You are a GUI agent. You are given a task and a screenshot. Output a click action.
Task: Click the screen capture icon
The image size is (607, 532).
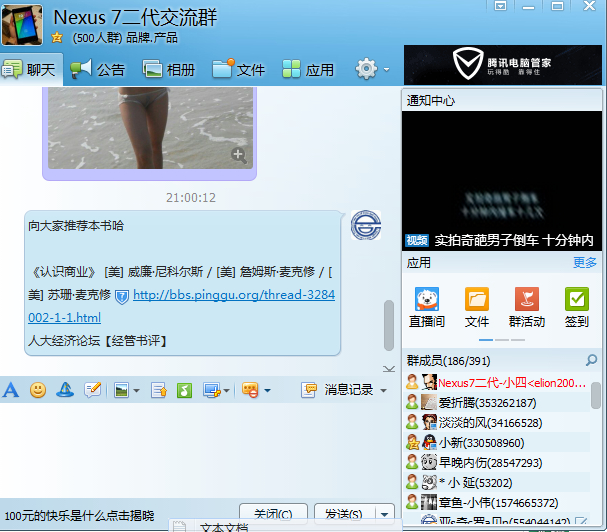click(x=212, y=390)
